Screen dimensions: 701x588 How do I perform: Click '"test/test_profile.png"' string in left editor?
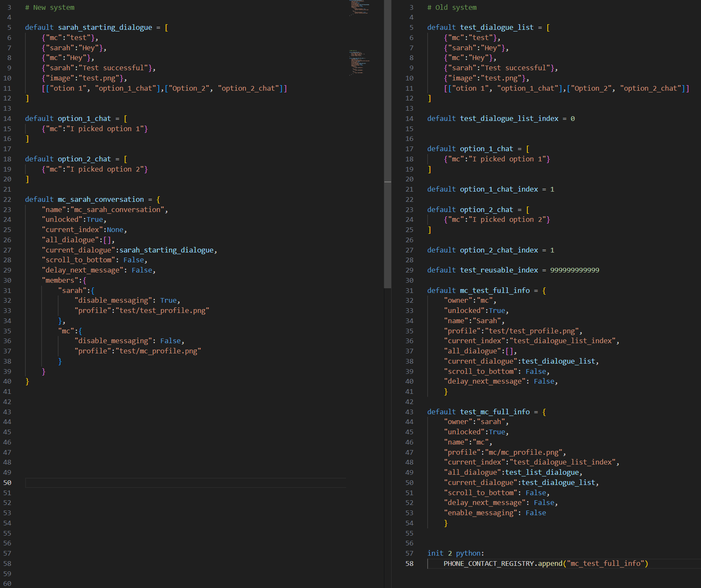pos(162,310)
